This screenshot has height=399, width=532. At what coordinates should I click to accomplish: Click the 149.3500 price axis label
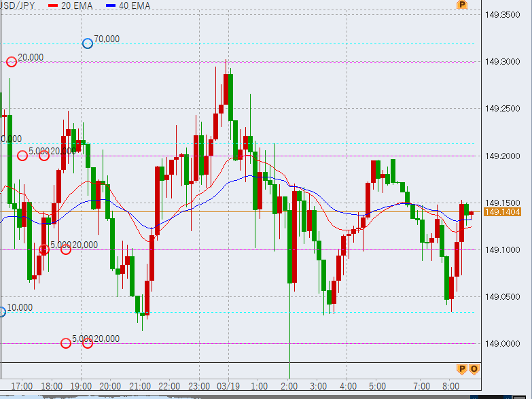click(x=501, y=15)
